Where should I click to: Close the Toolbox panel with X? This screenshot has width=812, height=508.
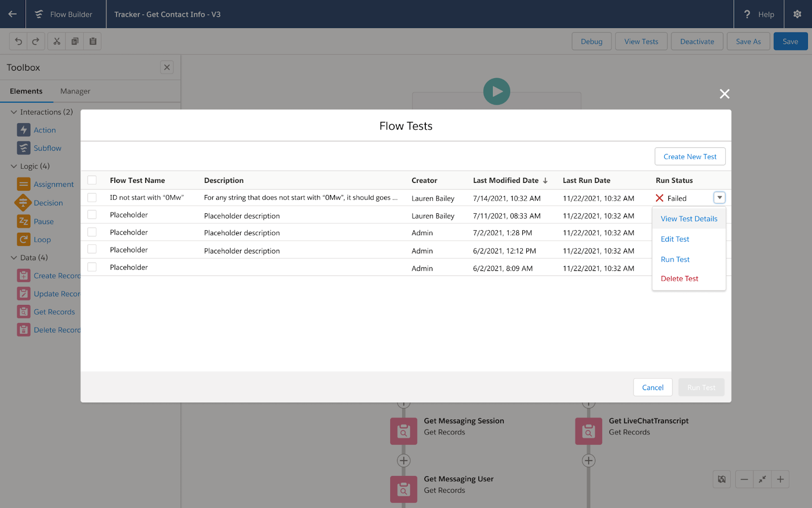[167, 68]
